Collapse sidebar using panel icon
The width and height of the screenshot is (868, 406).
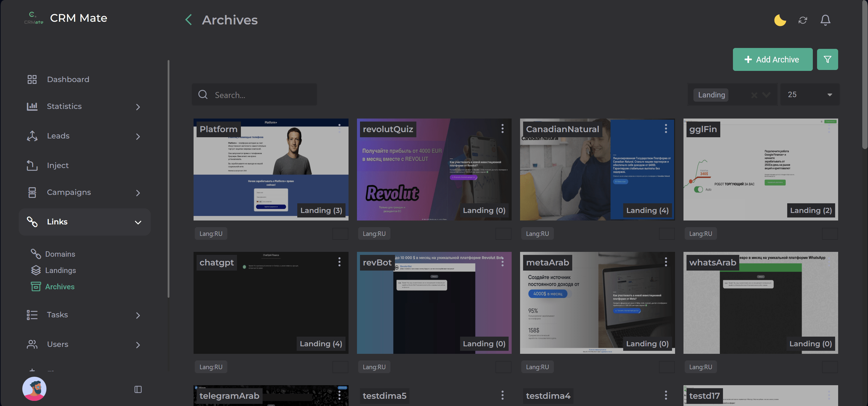[138, 389]
